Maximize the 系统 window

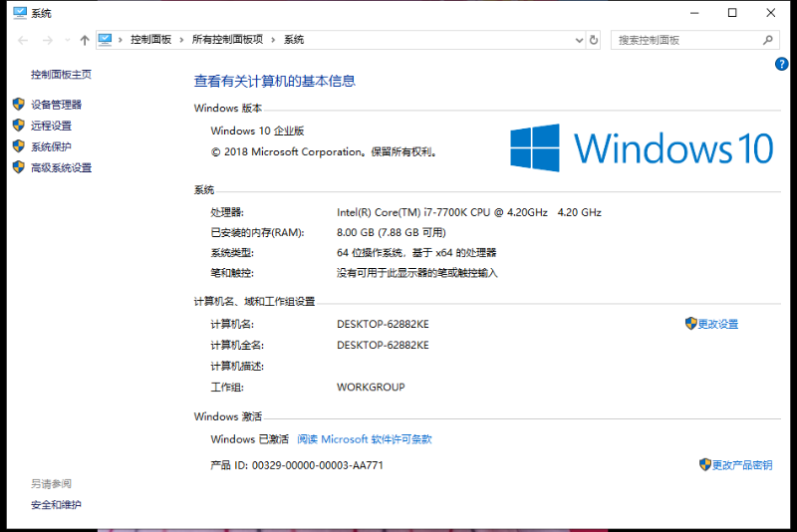[732, 13]
